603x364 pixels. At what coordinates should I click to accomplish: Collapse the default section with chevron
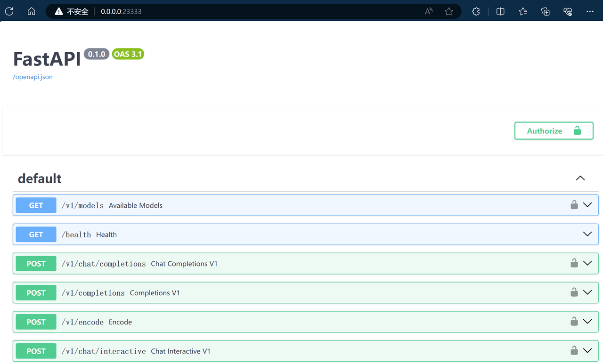[x=580, y=178]
